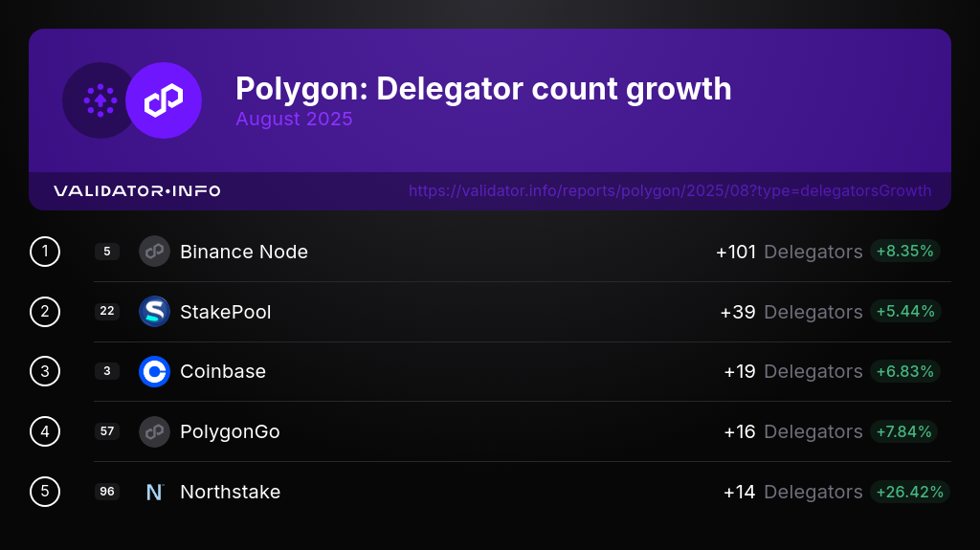Click the Binance Node validator icon
This screenshot has height=550, width=980.
pyautogui.click(x=154, y=252)
